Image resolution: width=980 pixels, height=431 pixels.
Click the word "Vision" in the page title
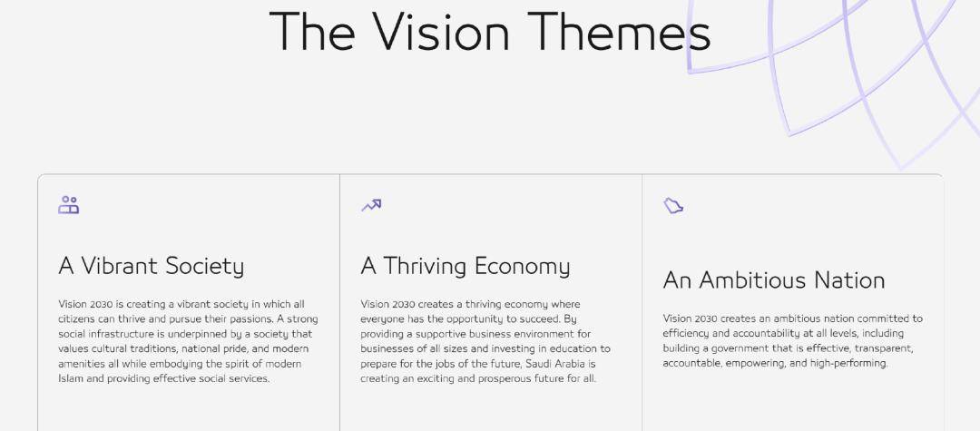[444, 32]
